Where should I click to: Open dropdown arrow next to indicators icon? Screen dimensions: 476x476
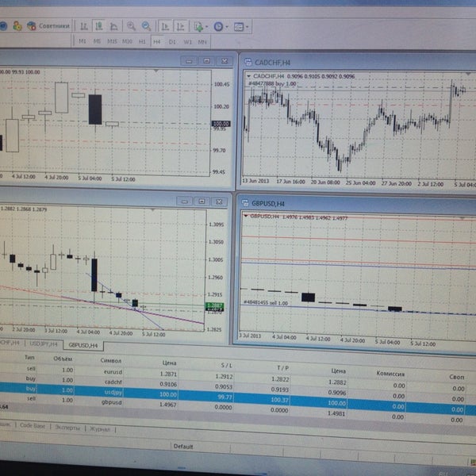click(206, 27)
